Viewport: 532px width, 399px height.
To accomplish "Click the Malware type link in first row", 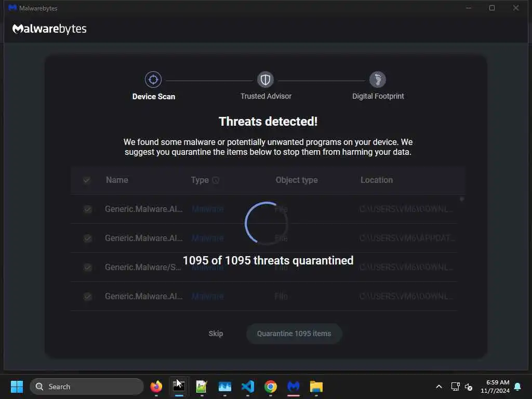I will click(x=208, y=209).
